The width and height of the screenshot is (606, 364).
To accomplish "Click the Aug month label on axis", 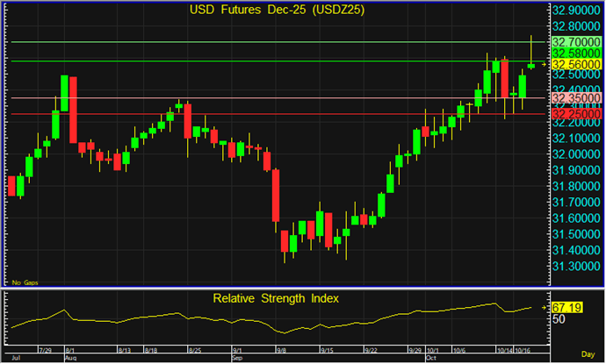I will click(69, 359).
